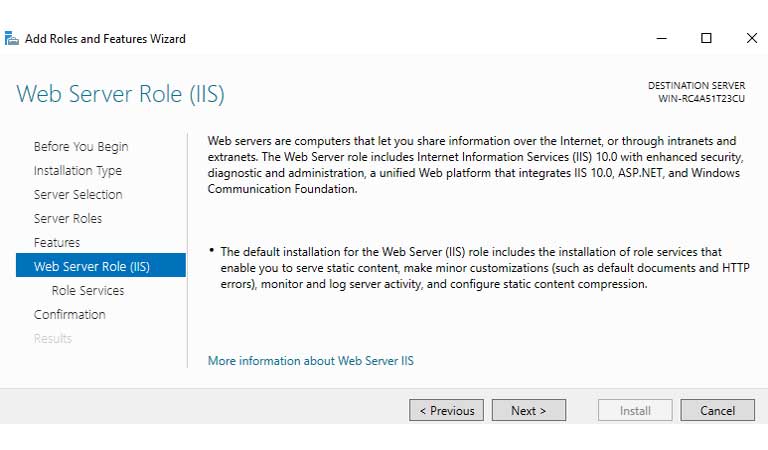Open the Role Services sub-step
768x450 pixels.
[88, 290]
